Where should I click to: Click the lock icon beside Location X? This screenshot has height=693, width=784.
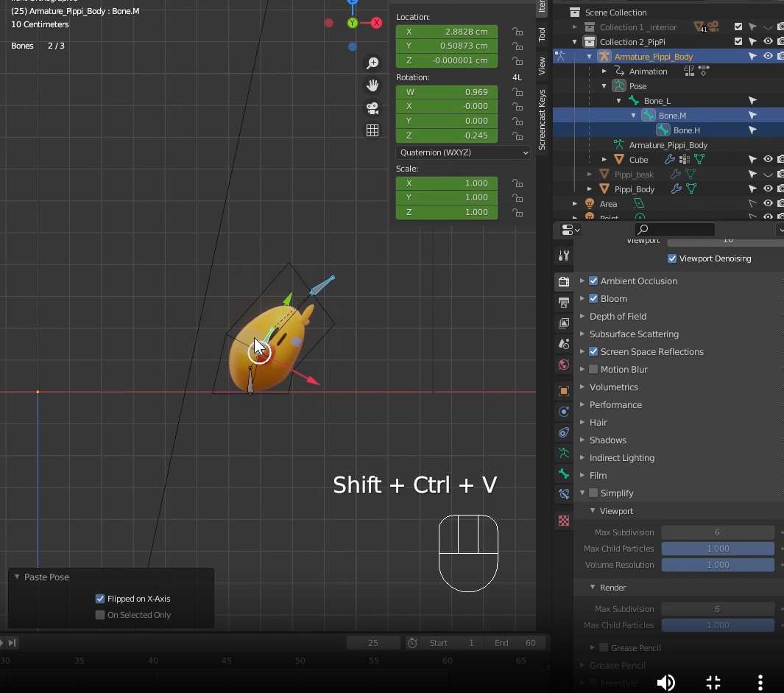518,32
